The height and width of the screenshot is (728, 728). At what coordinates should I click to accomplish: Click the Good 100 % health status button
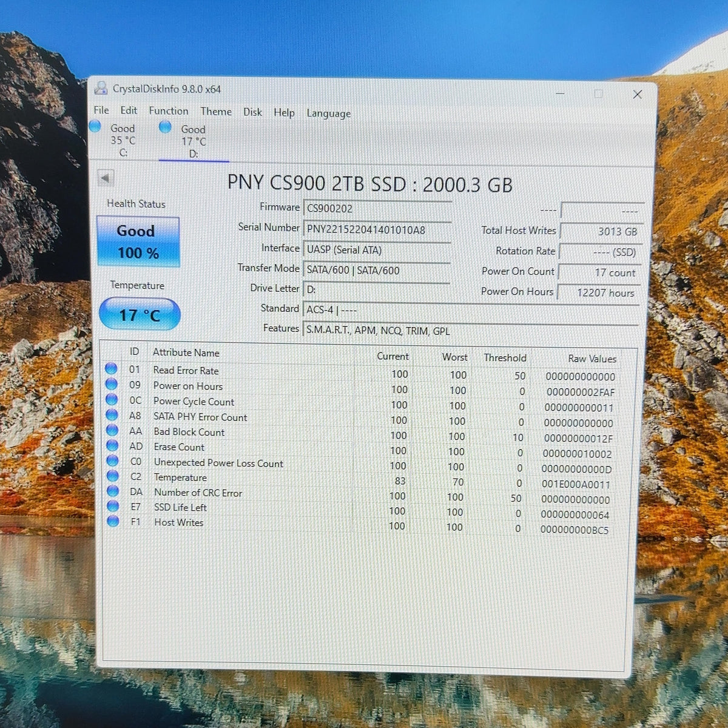click(x=138, y=241)
